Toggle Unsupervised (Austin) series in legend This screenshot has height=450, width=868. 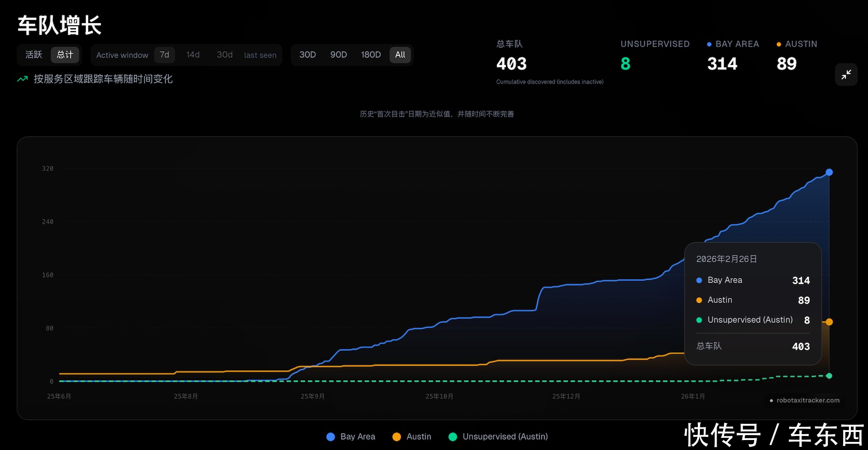pyautogui.click(x=498, y=436)
